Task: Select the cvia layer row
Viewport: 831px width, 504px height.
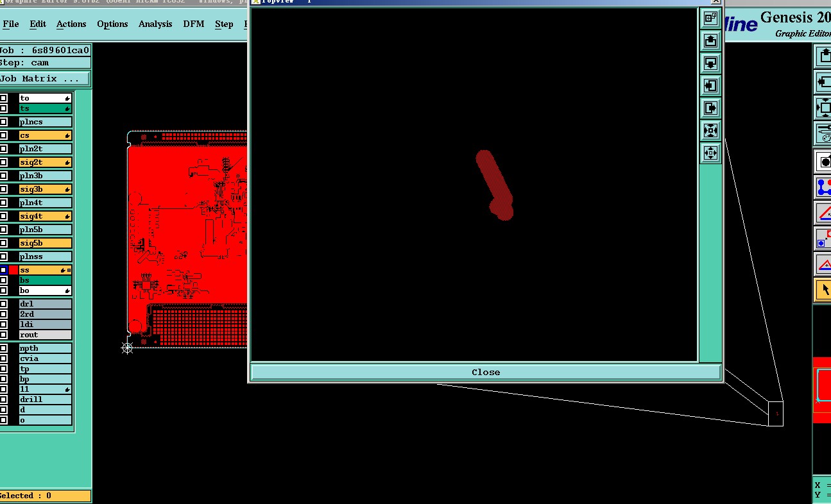Action: [45, 358]
